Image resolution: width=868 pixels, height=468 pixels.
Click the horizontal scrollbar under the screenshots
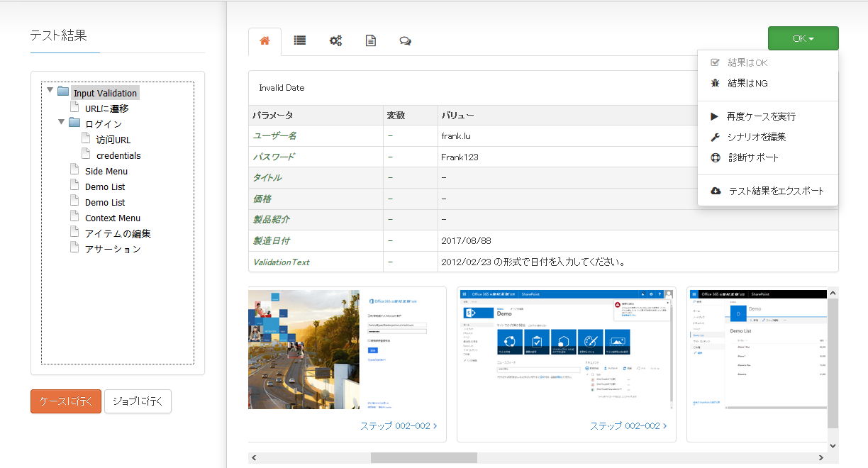(x=433, y=457)
